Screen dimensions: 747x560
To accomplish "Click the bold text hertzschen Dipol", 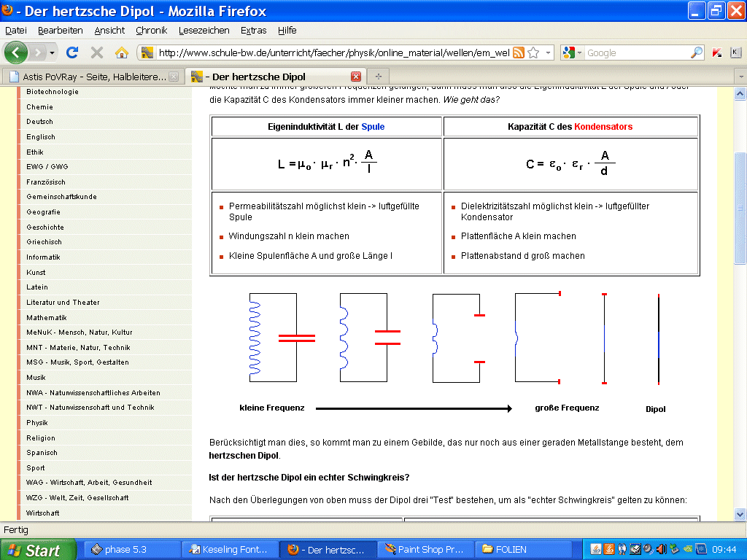I will pos(244,456).
